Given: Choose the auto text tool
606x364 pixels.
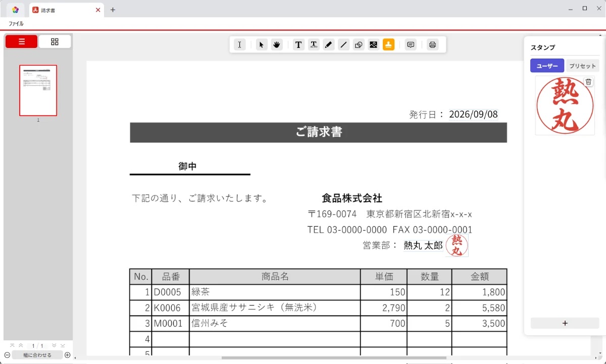Looking at the screenshot, I should tap(314, 45).
